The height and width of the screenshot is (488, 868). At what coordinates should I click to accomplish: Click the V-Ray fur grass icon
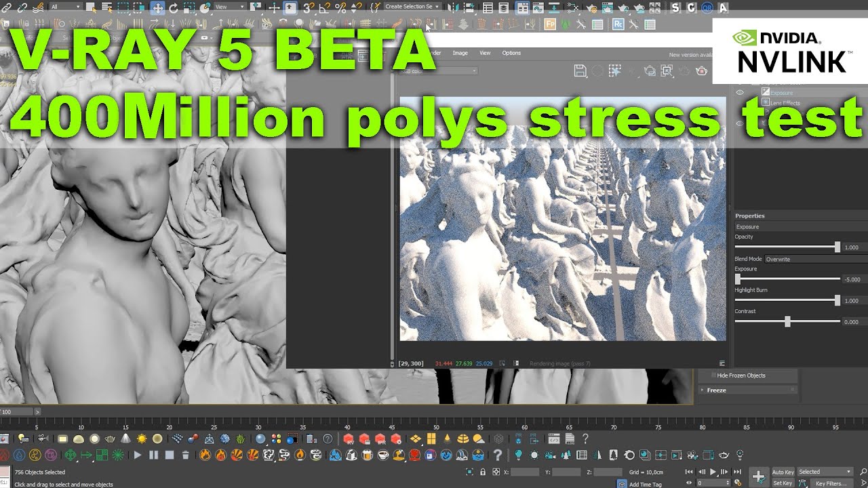pos(240,439)
